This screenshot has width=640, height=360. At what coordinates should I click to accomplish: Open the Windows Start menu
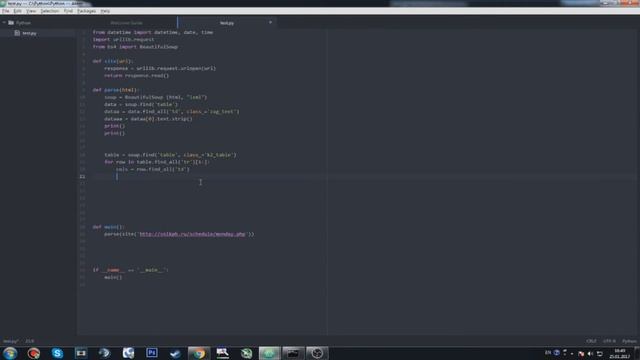pyautogui.click(x=10, y=353)
